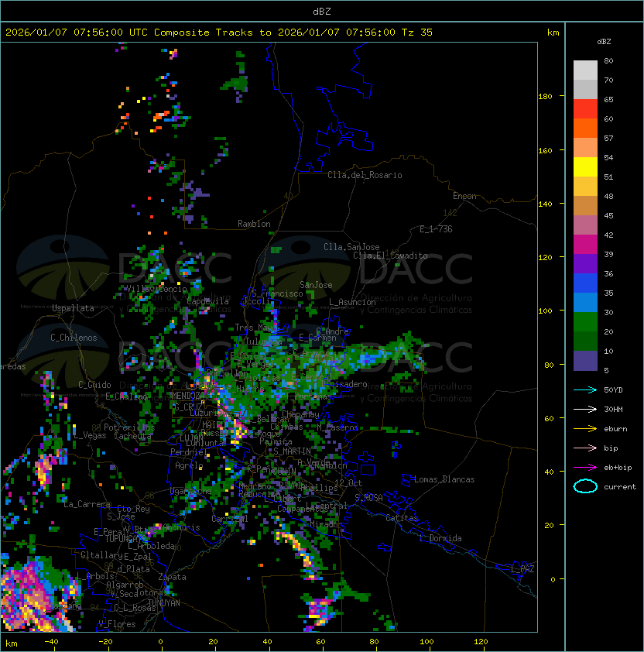The height and width of the screenshot is (652, 644).
Task: Click the Composite Tracks timestamp header
Action: [x=219, y=33]
